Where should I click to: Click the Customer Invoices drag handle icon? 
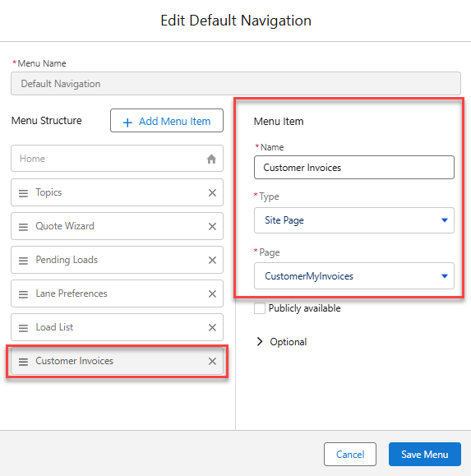pyautogui.click(x=23, y=362)
